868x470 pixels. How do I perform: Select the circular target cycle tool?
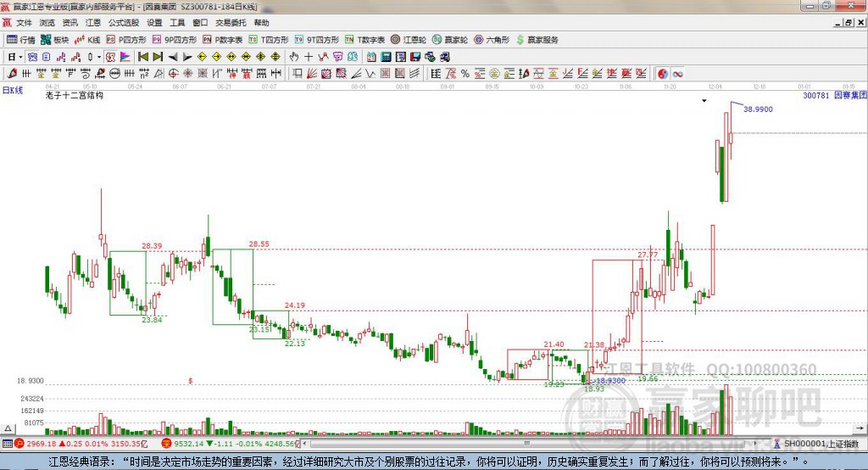tap(173, 73)
